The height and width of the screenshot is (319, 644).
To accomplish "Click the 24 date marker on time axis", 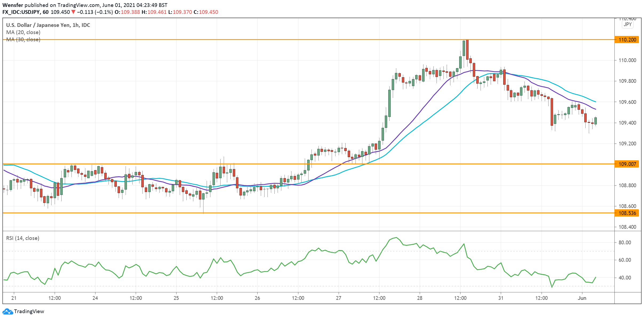I will [x=95, y=298].
